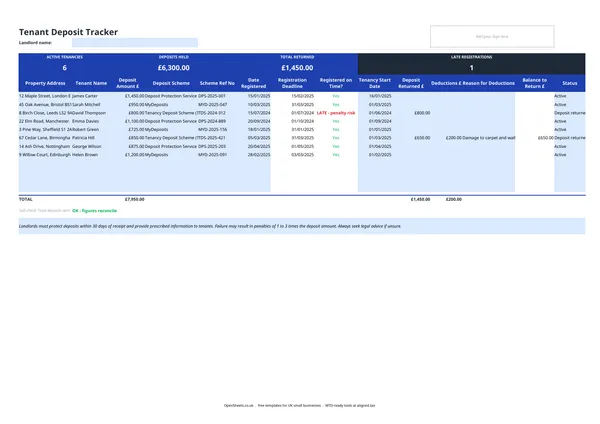The width and height of the screenshot is (600, 424).
Task: Click scheme reference 'MYD-2025-156'
Action: coord(212,129)
